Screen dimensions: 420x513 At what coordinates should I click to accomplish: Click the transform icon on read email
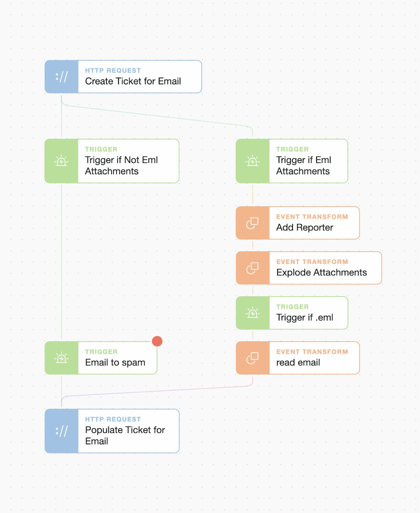(253, 358)
